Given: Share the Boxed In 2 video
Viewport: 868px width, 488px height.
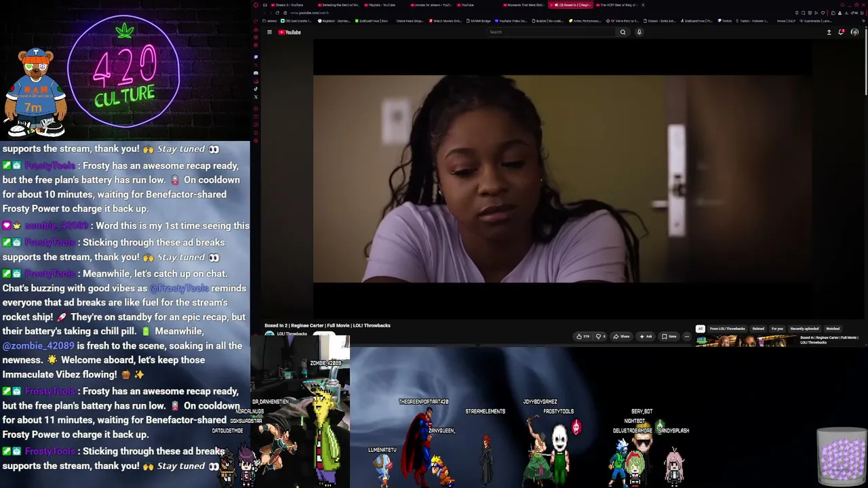Looking at the screenshot, I should (x=621, y=336).
